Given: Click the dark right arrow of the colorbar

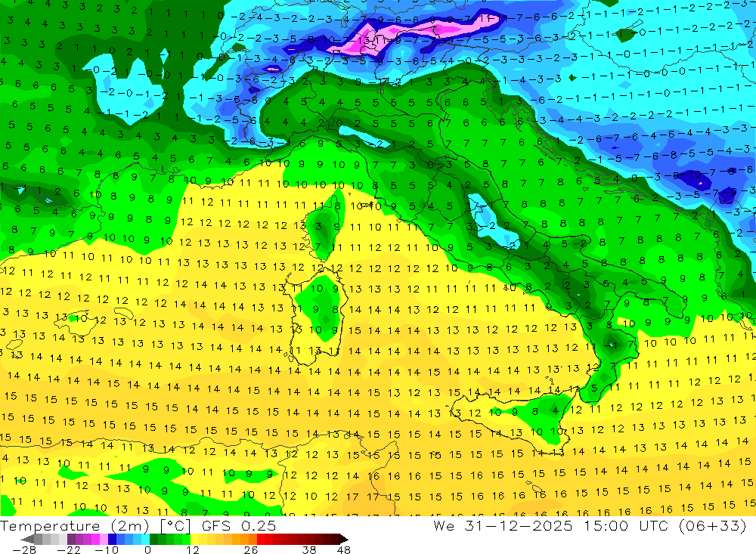Looking at the screenshot, I should coord(343,540).
